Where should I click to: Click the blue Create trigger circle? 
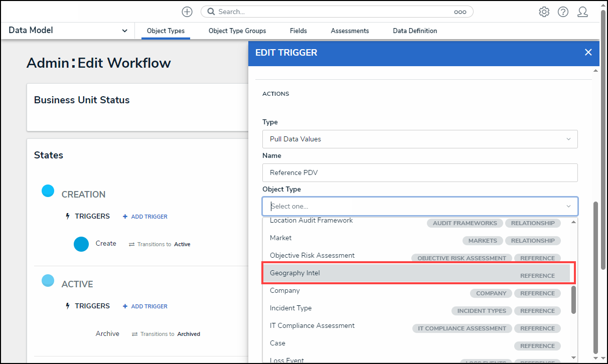click(81, 244)
